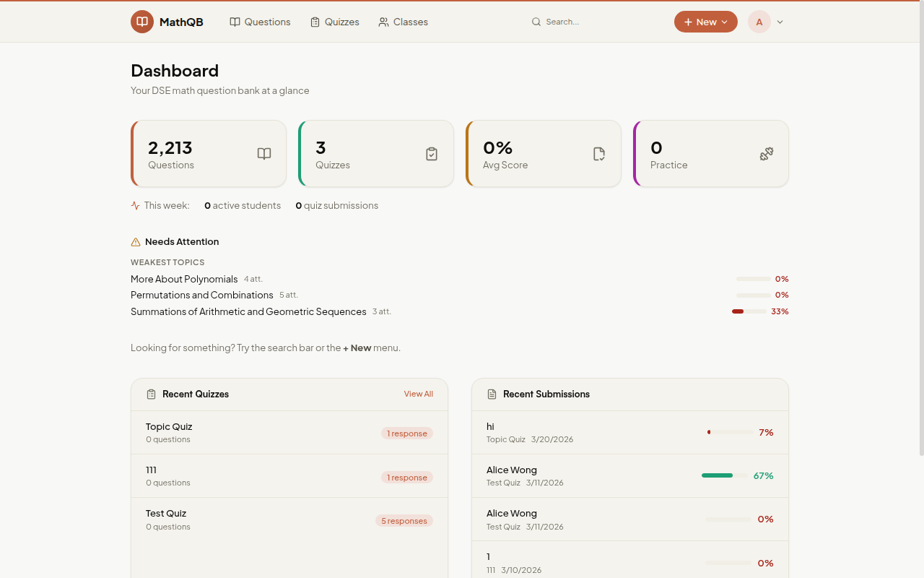Image resolution: width=924 pixels, height=578 pixels.
Task: Click the book icon on the Questions stat card
Action: [x=263, y=153]
